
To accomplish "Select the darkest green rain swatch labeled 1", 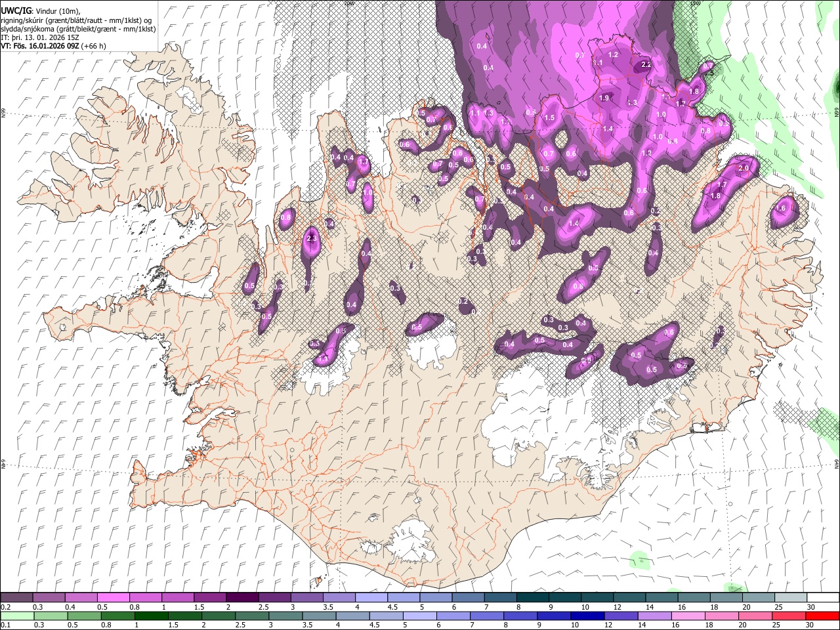I will click(x=151, y=616).
